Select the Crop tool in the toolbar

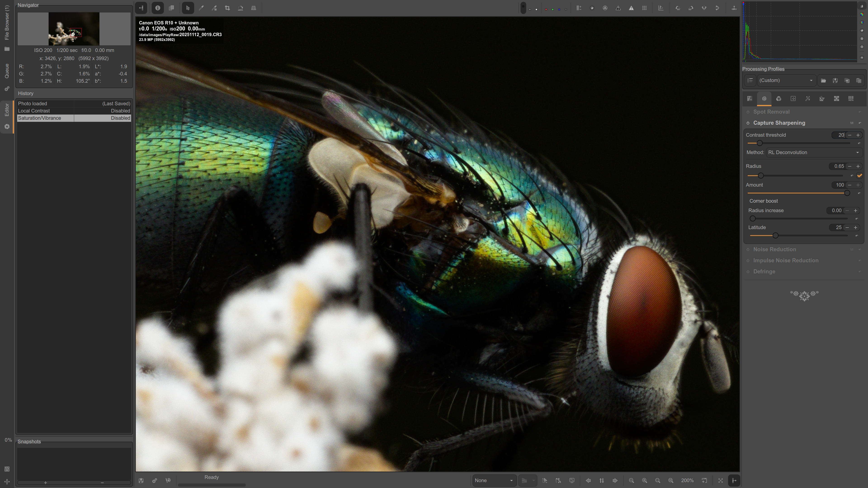[x=227, y=8]
